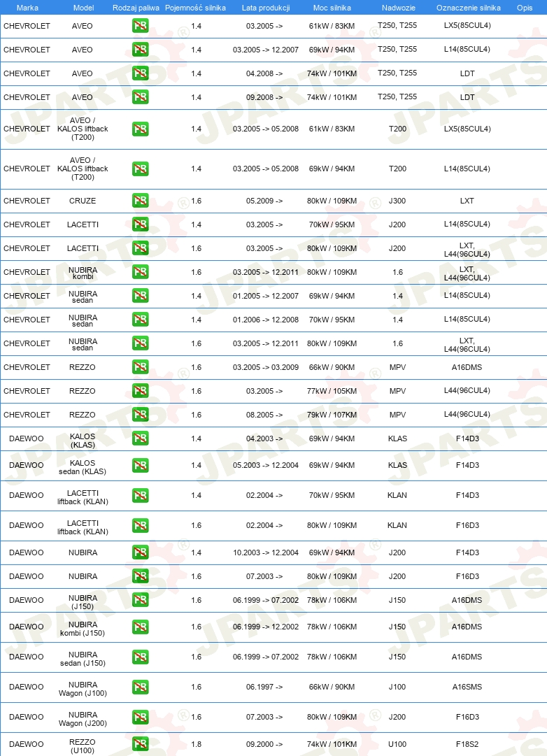Click the fuel icon for Lacetti liftback (KLAN) 70kW row
The height and width of the screenshot is (756, 547).
pos(141,495)
